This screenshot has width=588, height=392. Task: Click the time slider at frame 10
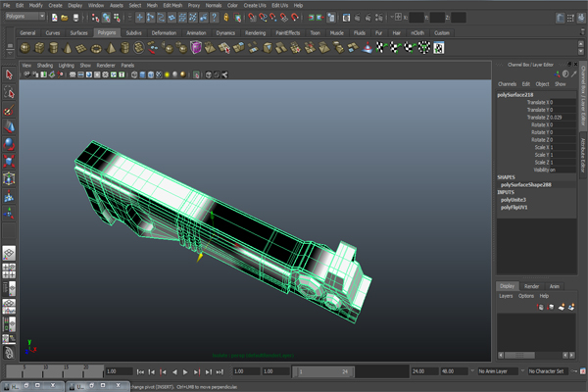point(45,371)
